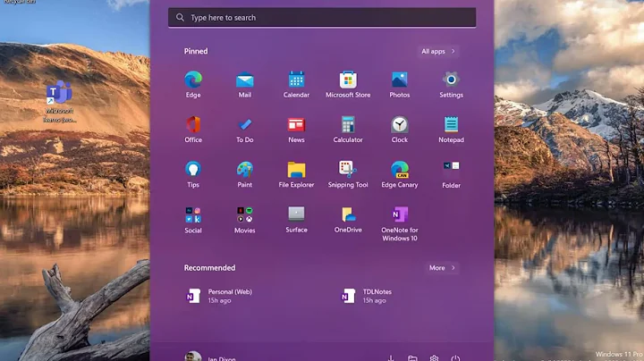Launch Paint

[x=245, y=174]
